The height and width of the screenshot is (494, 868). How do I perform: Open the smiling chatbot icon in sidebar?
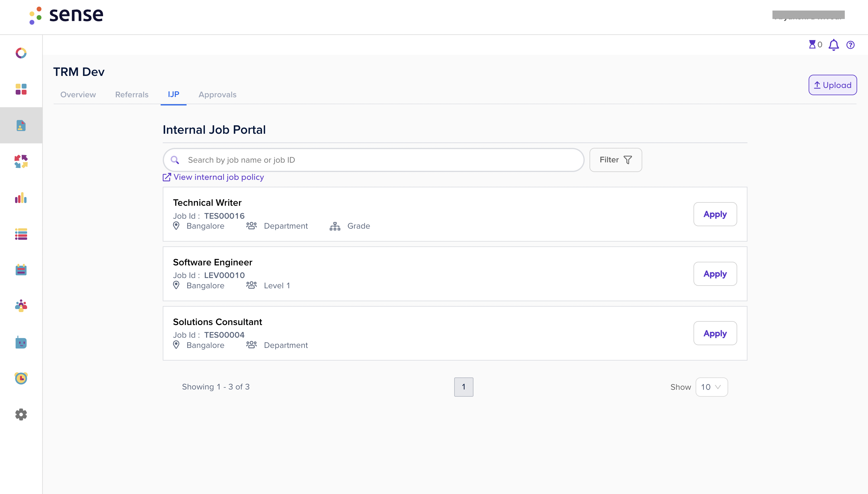point(21,342)
